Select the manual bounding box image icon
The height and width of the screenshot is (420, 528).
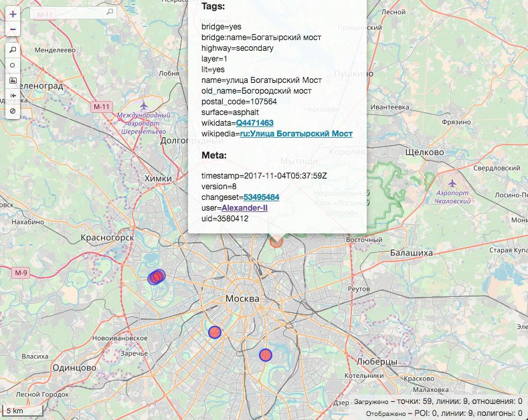(13, 80)
